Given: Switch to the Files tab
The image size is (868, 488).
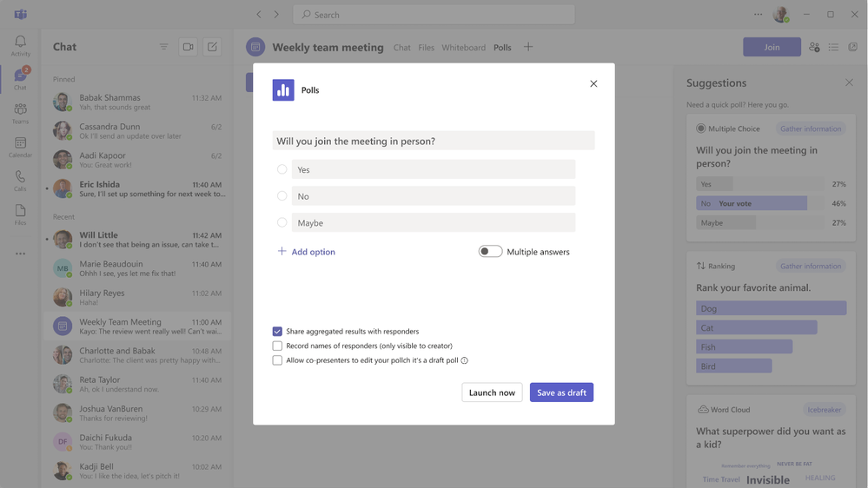Looking at the screenshot, I should pyautogui.click(x=427, y=48).
